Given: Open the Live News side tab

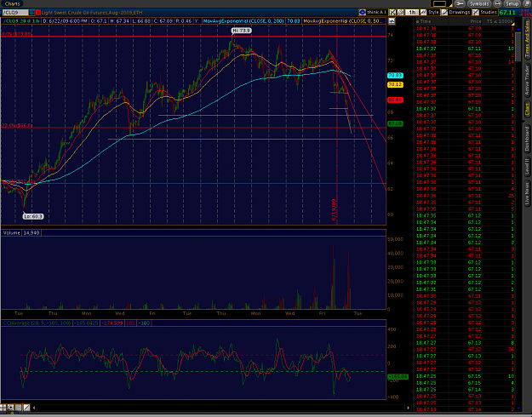Looking at the screenshot, I should [x=527, y=193].
